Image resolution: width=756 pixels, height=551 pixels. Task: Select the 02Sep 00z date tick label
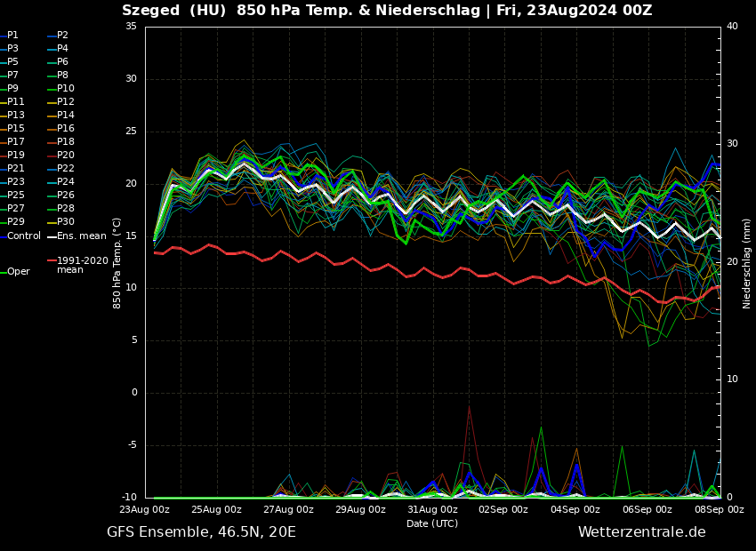tap(504, 509)
